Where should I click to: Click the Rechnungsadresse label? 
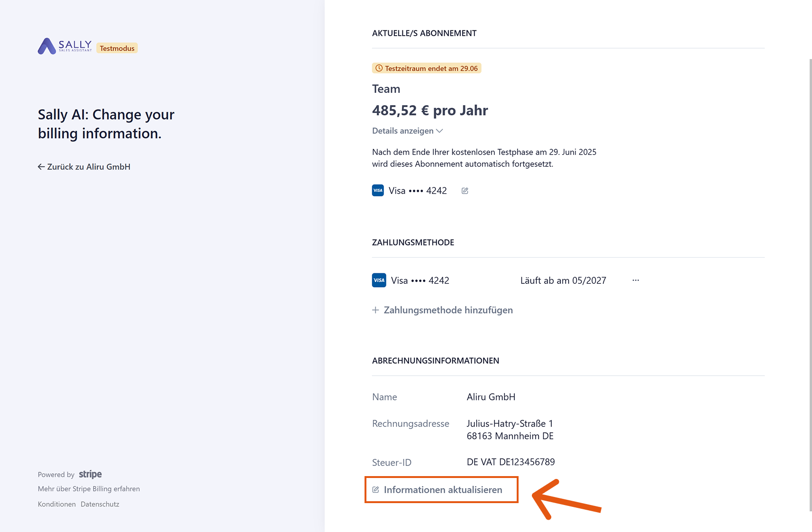(411, 424)
